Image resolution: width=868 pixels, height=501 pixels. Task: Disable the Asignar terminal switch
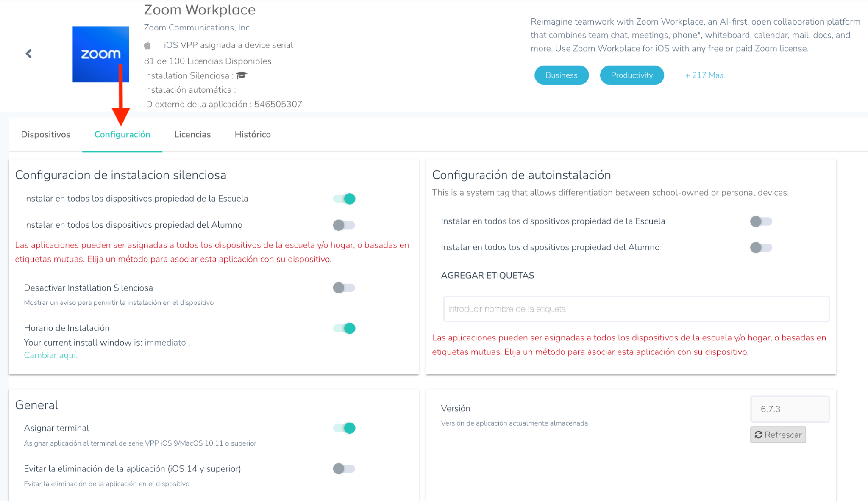pyautogui.click(x=344, y=428)
